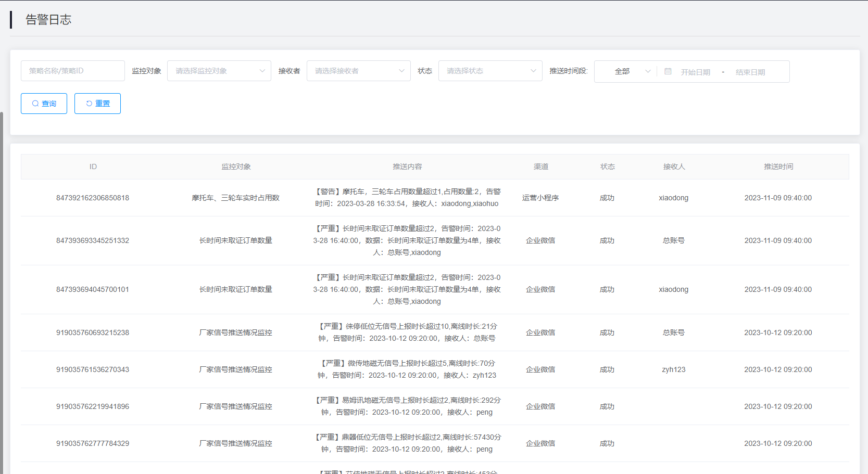Click the ID column header
This screenshot has width=868, height=474.
[93, 166]
